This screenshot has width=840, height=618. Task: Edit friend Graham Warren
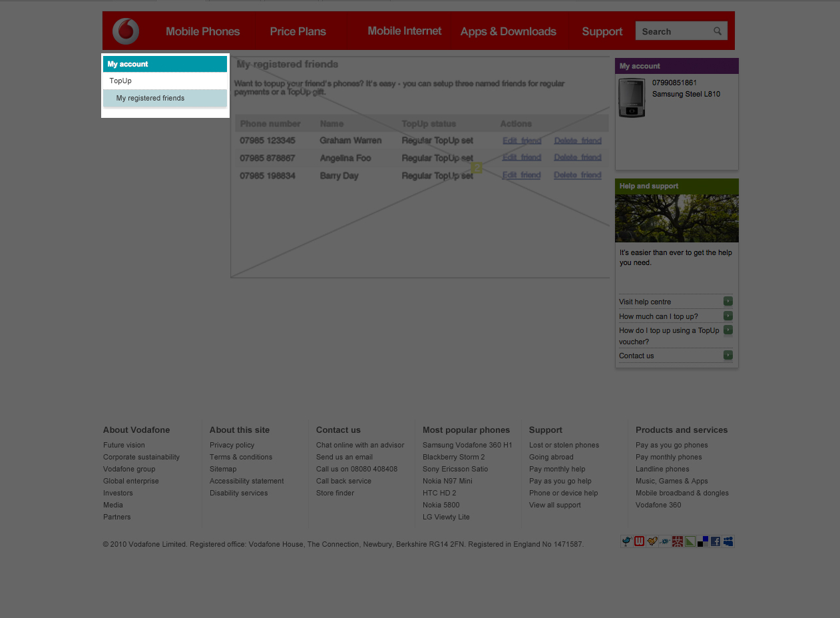coord(521,141)
